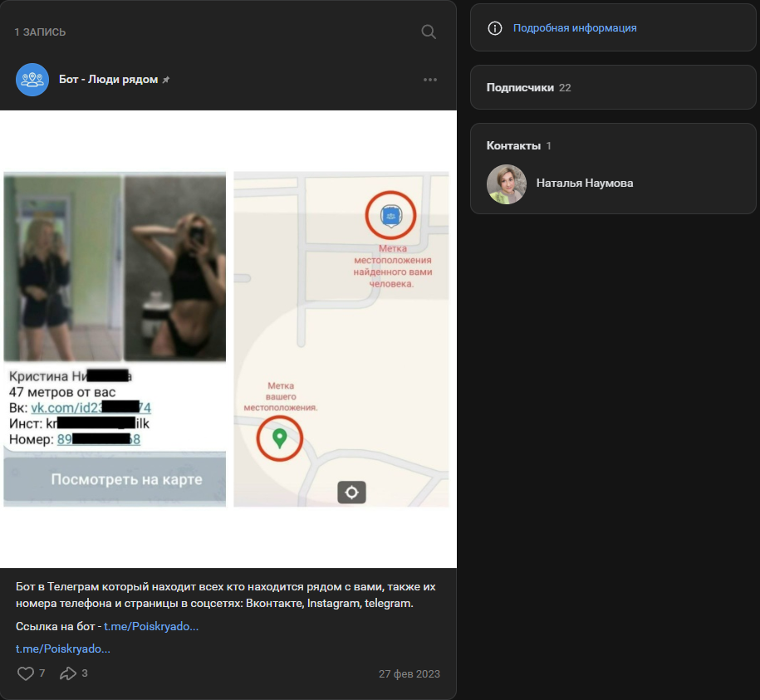Click the pin icon beside the post author
The width and height of the screenshot is (760, 700).
[166, 80]
